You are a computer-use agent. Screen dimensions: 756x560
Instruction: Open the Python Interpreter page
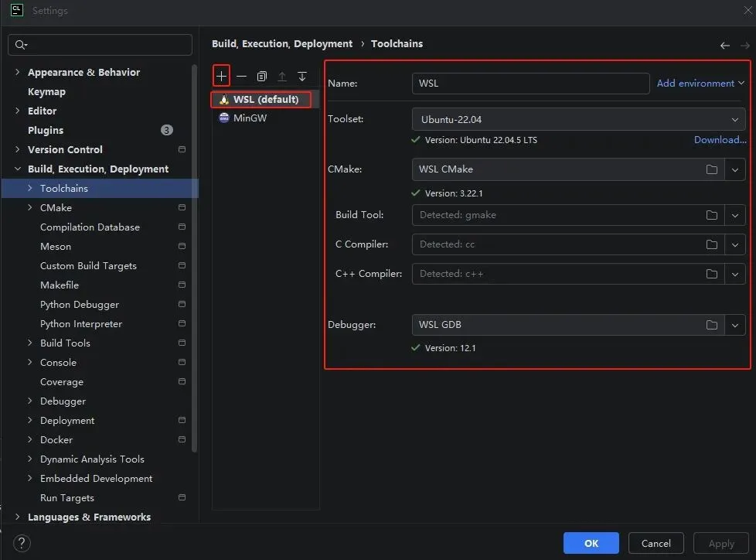(81, 323)
